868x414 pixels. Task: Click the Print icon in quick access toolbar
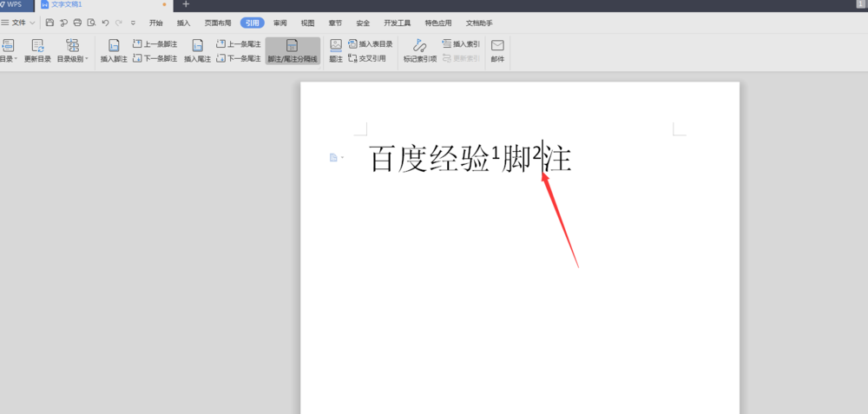(x=77, y=23)
